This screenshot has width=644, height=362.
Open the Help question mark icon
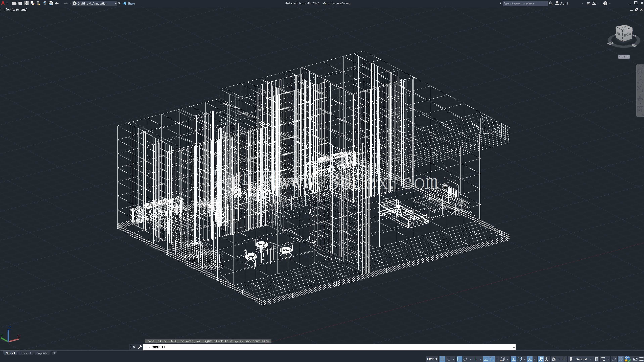pyautogui.click(x=605, y=3)
